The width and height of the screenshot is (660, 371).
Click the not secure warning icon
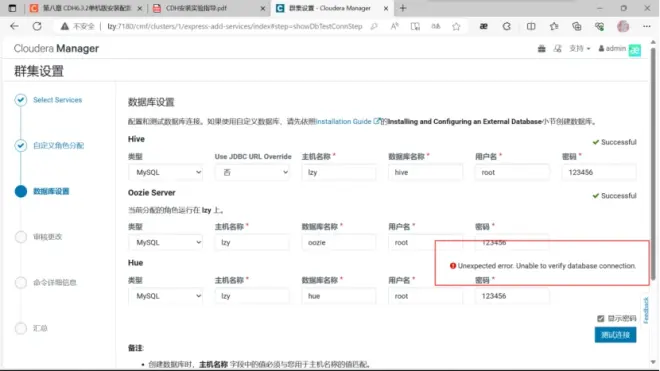coord(64,26)
